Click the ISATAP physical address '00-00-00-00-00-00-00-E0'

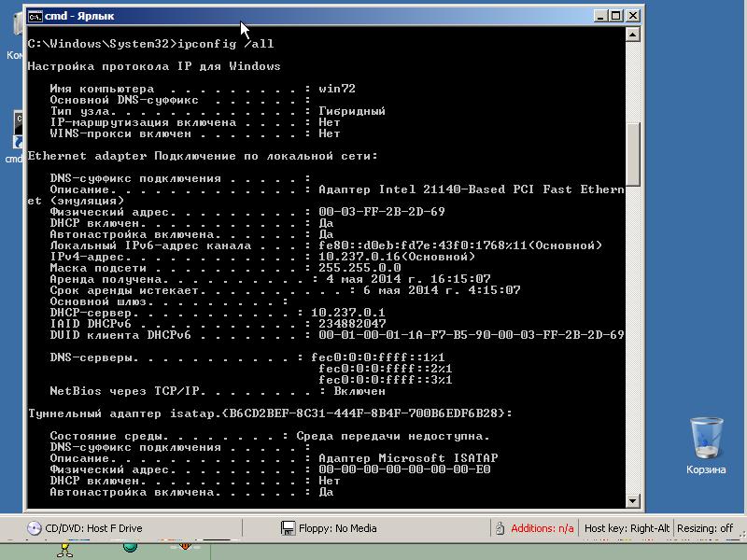point(404,469)
